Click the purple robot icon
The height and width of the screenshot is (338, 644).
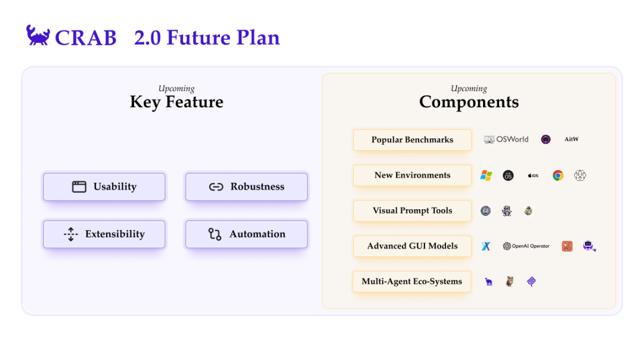(x=589, y=246)
